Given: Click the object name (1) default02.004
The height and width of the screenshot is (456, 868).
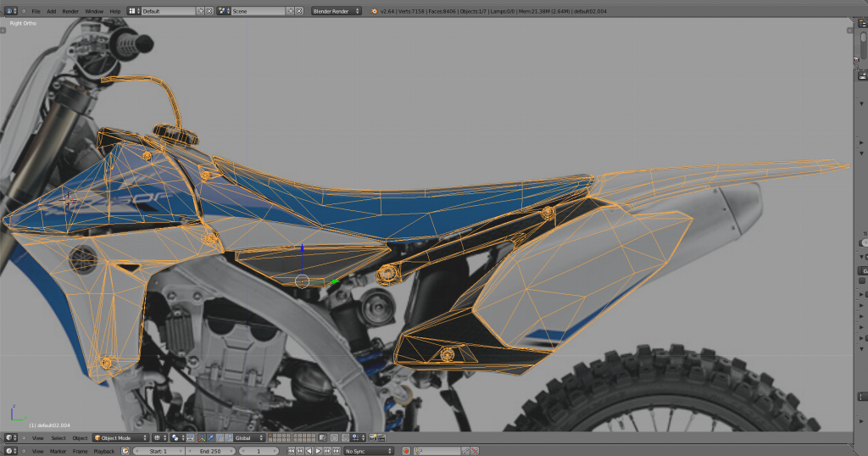Looking at the screenshot, I should point(50,425).
